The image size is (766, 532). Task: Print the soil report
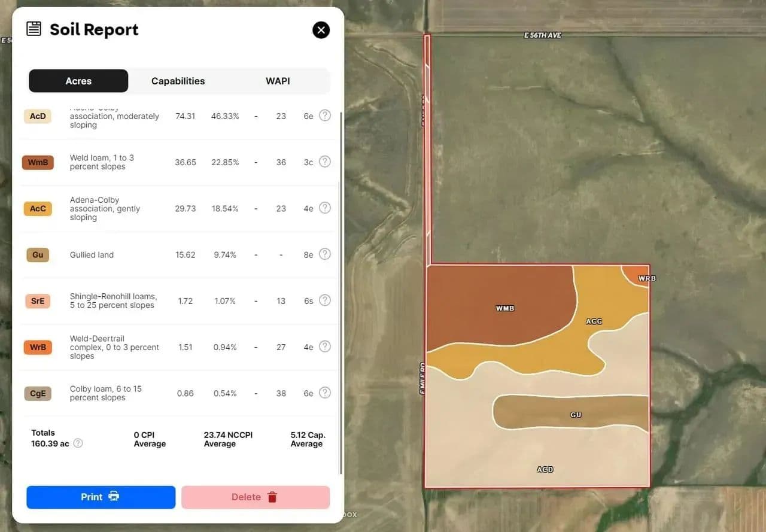pyautogui.click(x=101, y=497)
